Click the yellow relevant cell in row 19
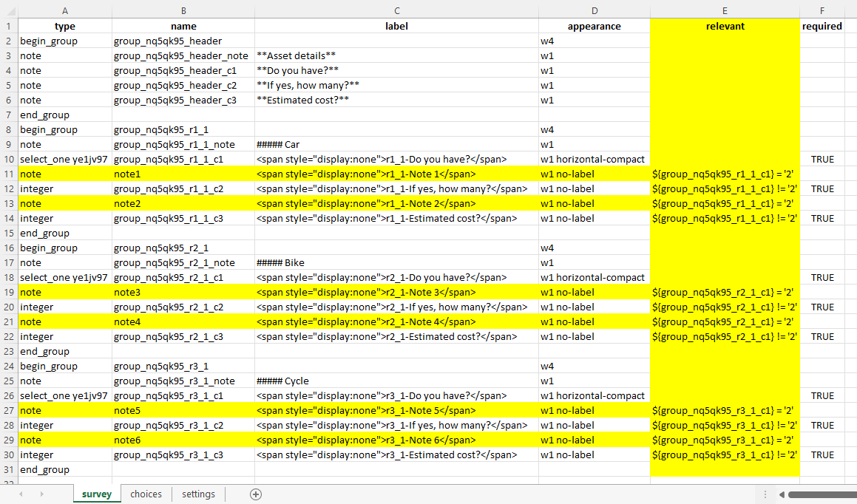Viewport: 857px width, 504px height. [725, 292]
